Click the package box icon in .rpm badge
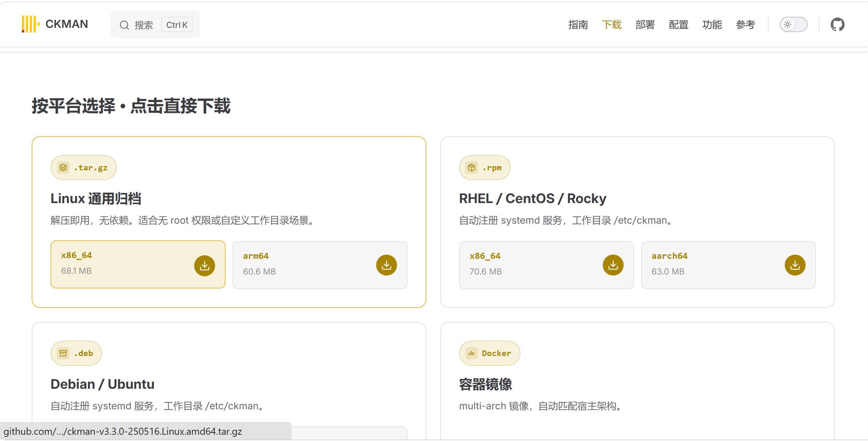Image resolution: width=868 pixels, height=441 pixels. 472,168
